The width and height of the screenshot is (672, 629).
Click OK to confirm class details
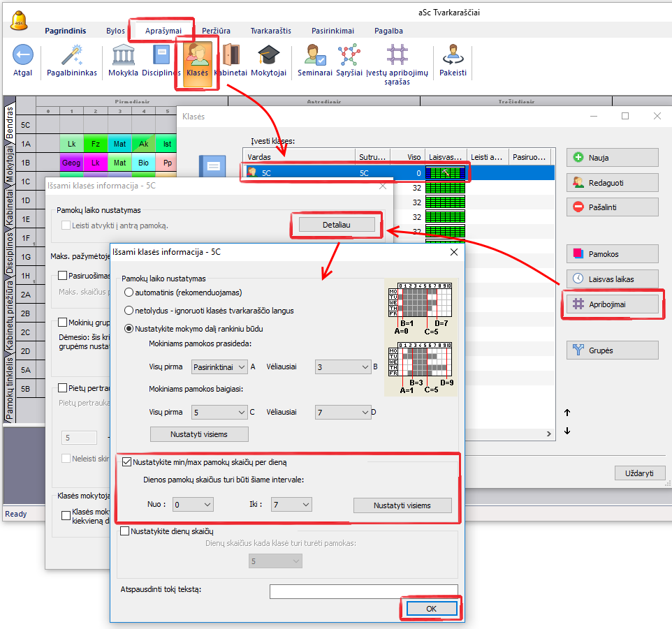tap(431, 609)
